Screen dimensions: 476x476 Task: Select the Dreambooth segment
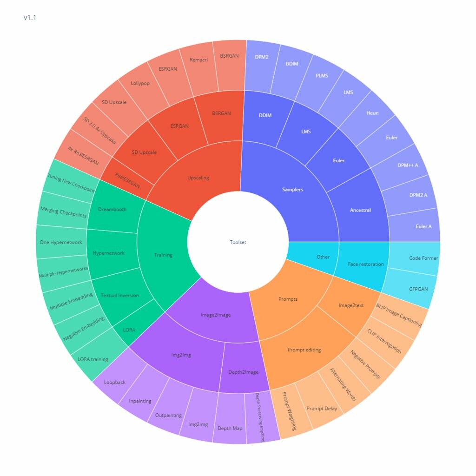112,209
